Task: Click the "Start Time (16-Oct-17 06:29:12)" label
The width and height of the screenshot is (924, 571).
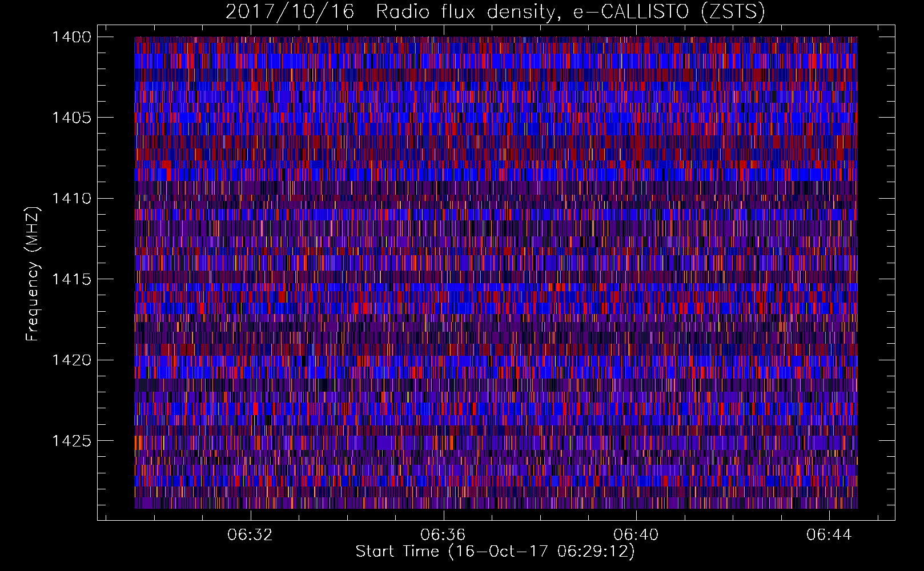Action: [495, 552]
